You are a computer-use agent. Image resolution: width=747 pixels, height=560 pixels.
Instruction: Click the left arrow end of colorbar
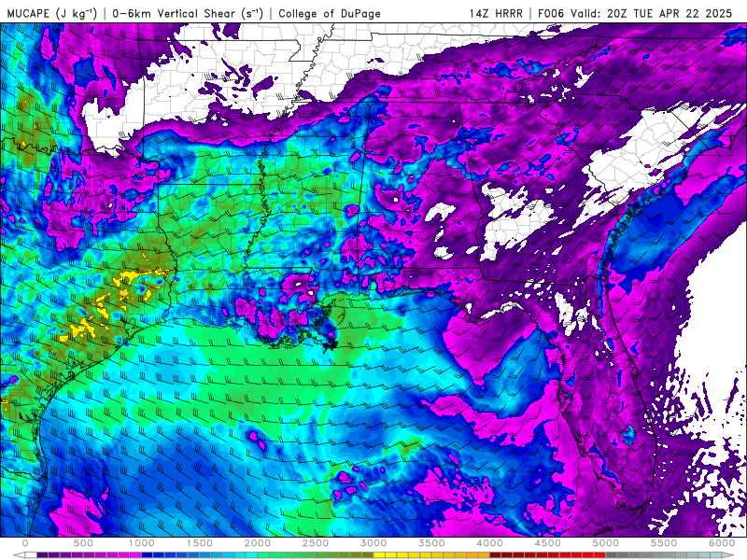tap(19, 554)
